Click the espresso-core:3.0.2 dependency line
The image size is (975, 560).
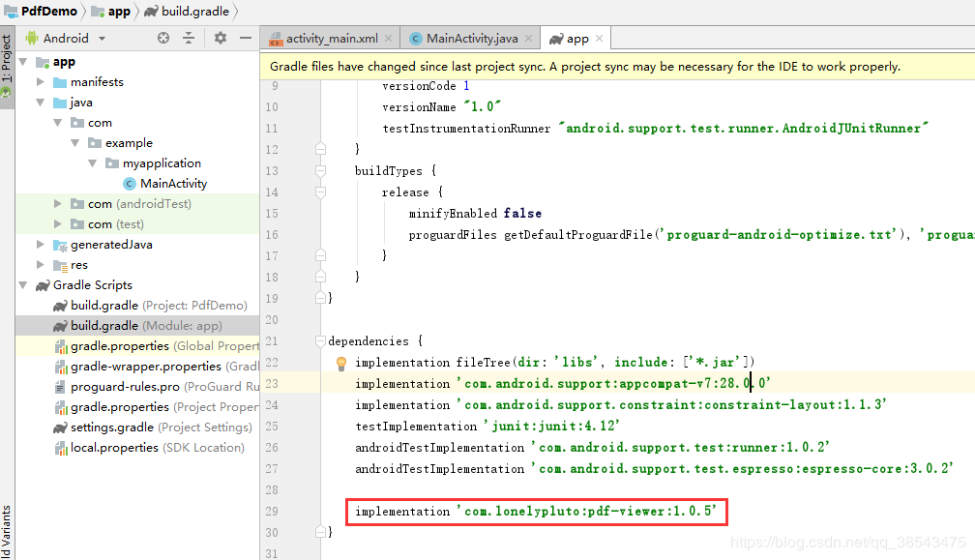654,469
